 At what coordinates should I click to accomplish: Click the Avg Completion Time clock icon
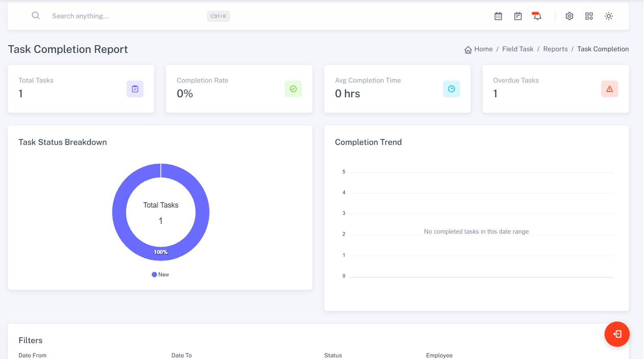(x=451, y=89)
